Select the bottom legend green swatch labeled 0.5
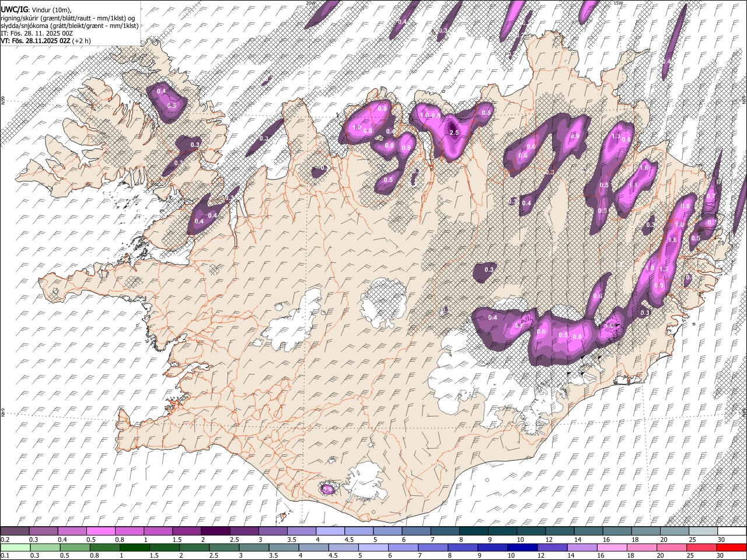Screen dimensions: 747x560 [x=75, y=547]
